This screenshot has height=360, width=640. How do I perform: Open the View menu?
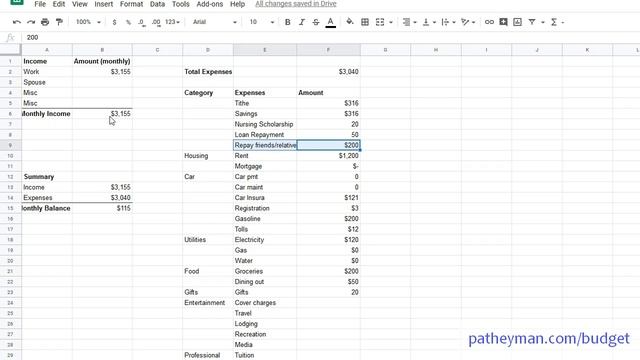pos(80,4)
